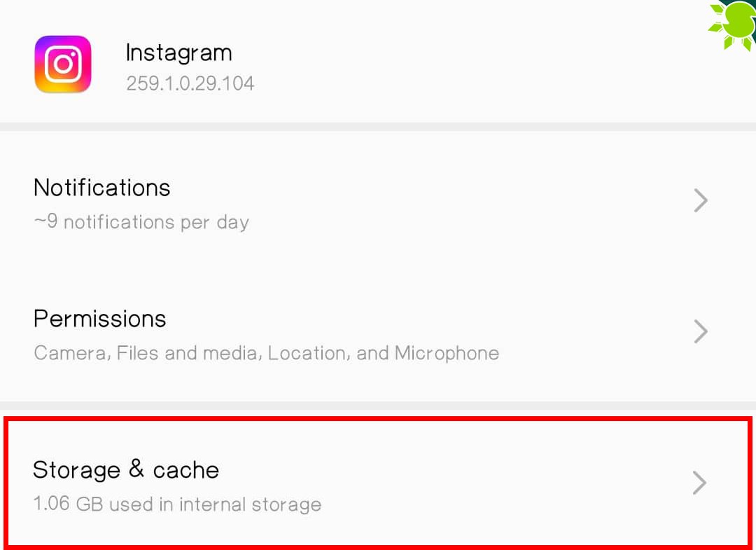Select the '~9 notifications per day' subtitle
The height and width of the screenshot is (550, 756).
click(141, 222)
